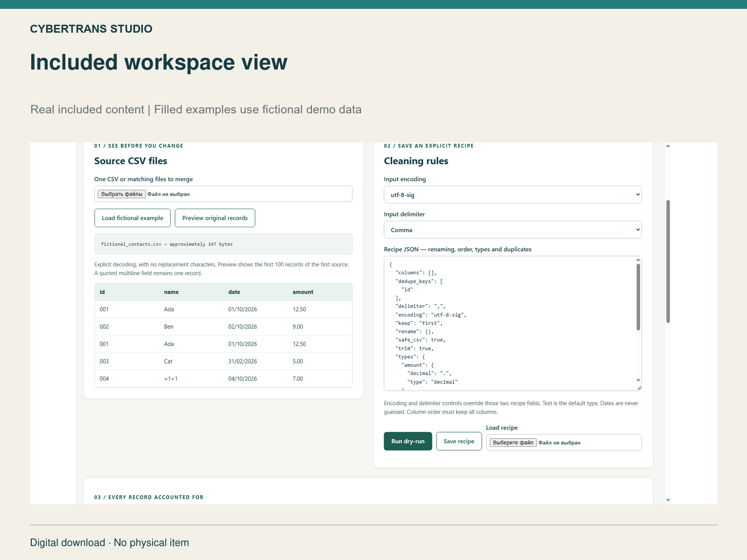This screenshot has width=747, height=560.
Task: Preview original records
Action: tap(215, 218)
